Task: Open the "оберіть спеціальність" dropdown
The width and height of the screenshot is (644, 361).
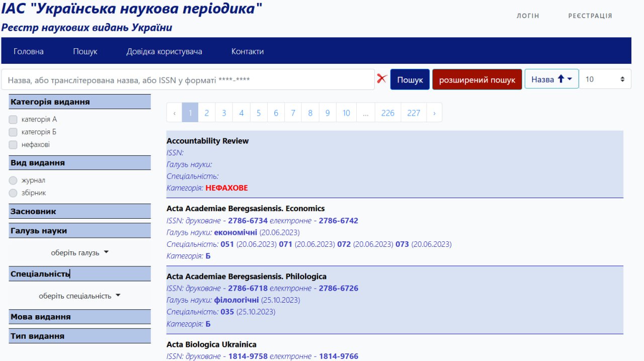Action: pos(79,296)
